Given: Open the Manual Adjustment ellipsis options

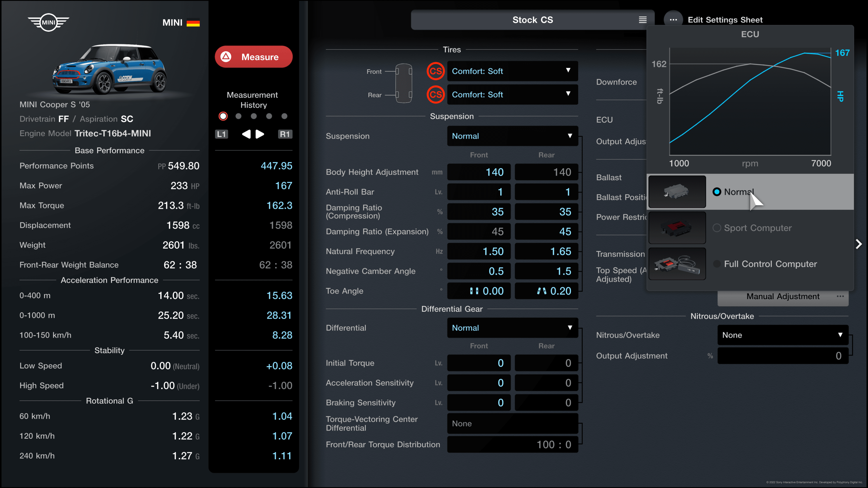Looking at the screenshot, I should (840, 296).
